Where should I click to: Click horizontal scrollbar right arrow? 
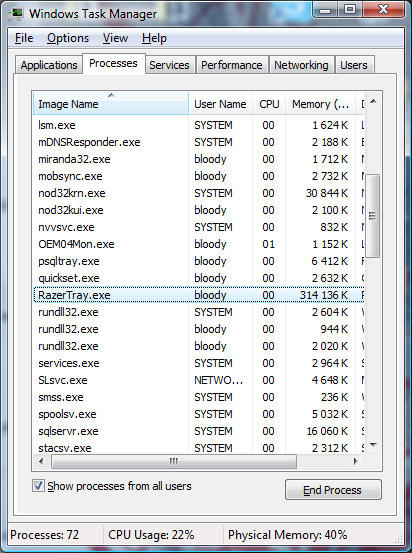tap(356, 461)
